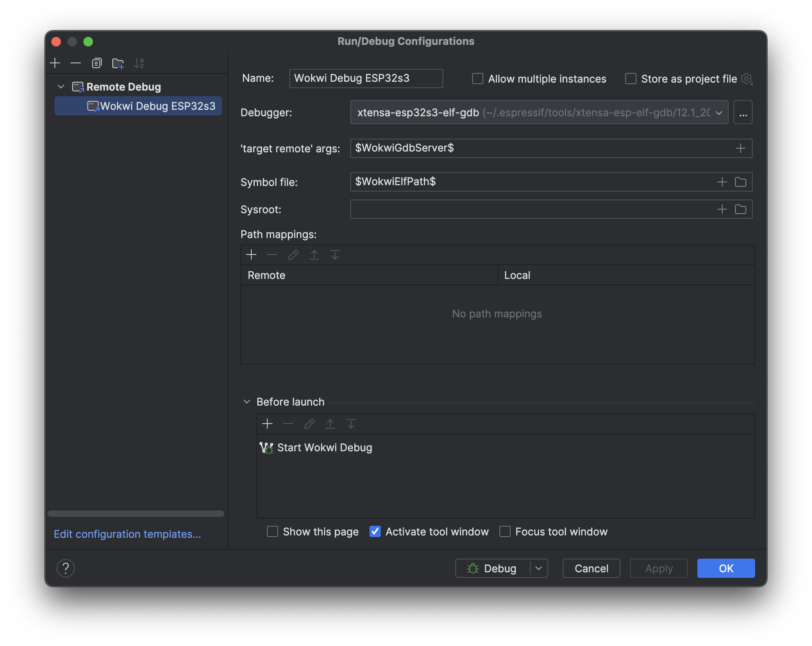Sort configurations alphabetically
The height and width of the screenshot is (646, 812).
[x=139, y=63]
